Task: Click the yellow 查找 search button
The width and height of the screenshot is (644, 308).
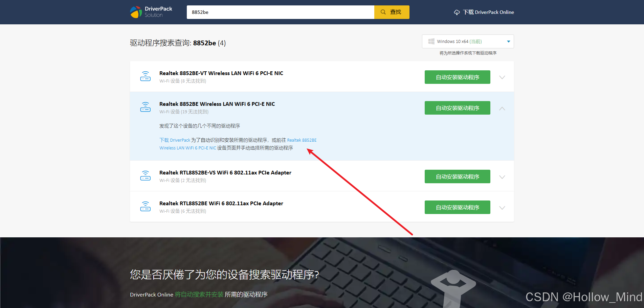Action: tap(392, 12)
